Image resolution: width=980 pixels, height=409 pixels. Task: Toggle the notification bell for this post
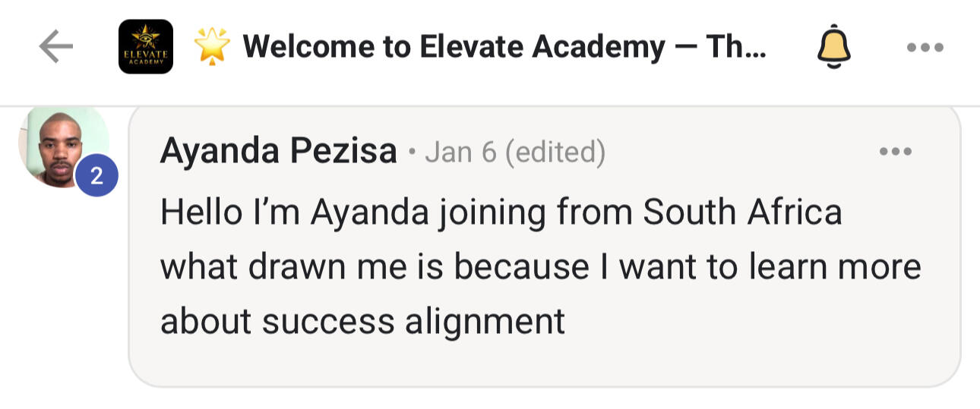[833, 47]
